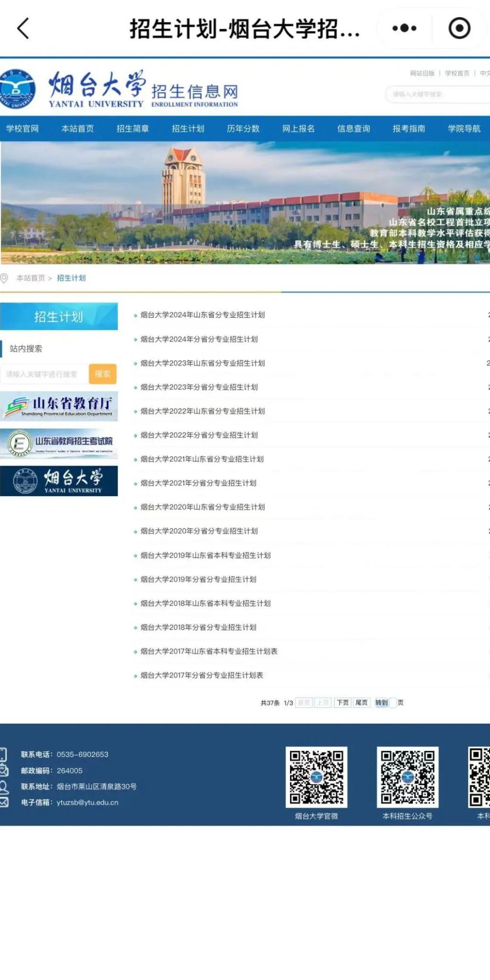The width and height of the screenshot is (490, 980).
Task: Tap the back arrow in the header
Action: [x=23, y=28]
